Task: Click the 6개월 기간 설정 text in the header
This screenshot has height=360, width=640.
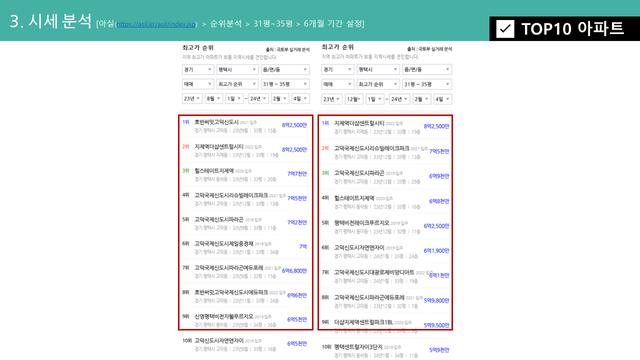Action: (x=332, y=24)
